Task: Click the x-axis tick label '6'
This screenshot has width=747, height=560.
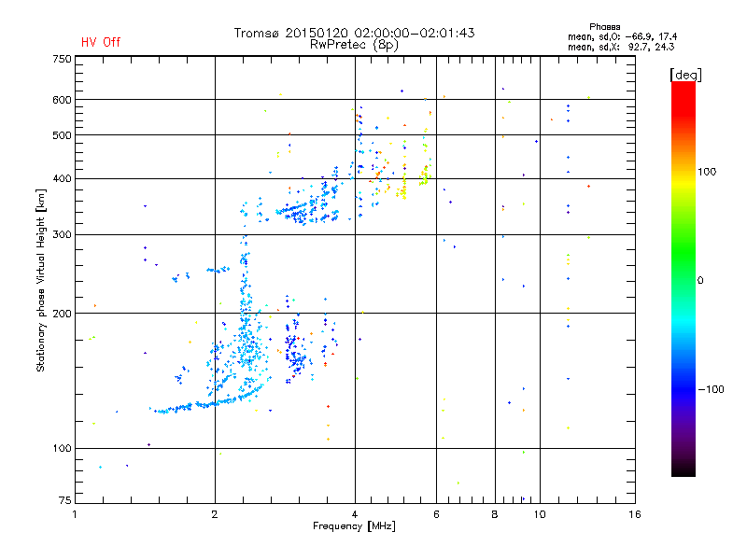Action: (436, 514)
